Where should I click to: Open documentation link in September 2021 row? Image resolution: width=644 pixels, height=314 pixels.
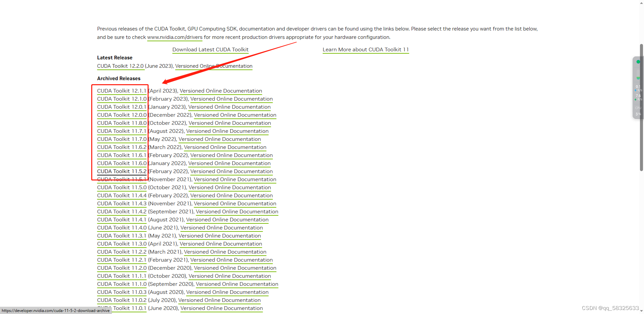coord(237,212)
